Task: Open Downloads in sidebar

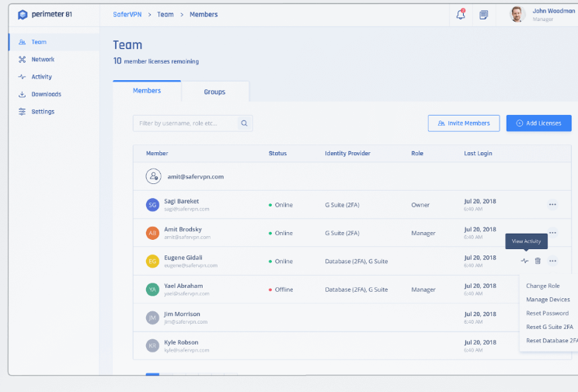Action: pyautogui.click(x=47, y=95)
